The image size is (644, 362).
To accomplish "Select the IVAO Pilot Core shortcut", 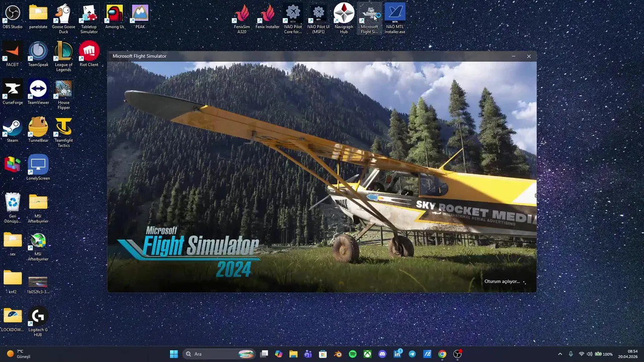I will 293,19.
